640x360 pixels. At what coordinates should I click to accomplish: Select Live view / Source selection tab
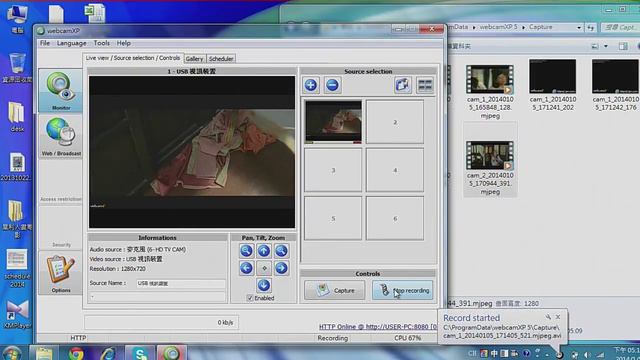(x=133, y=58)
